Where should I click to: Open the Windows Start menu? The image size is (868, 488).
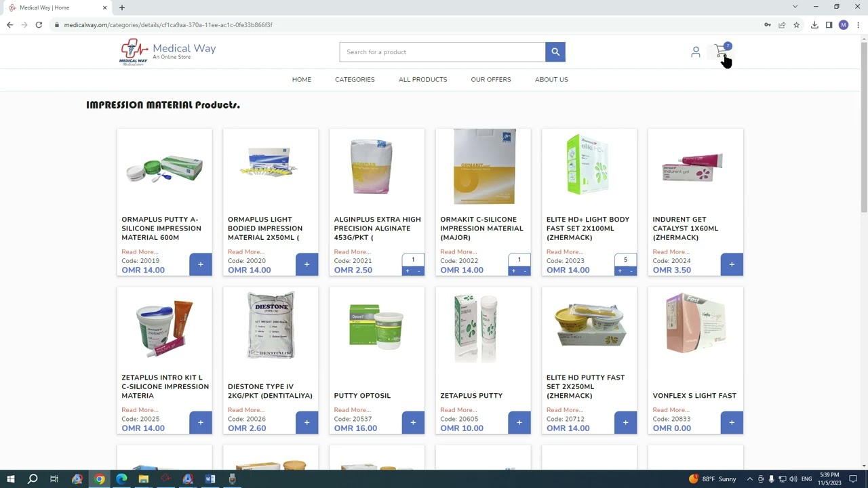[x=10, y=479]
